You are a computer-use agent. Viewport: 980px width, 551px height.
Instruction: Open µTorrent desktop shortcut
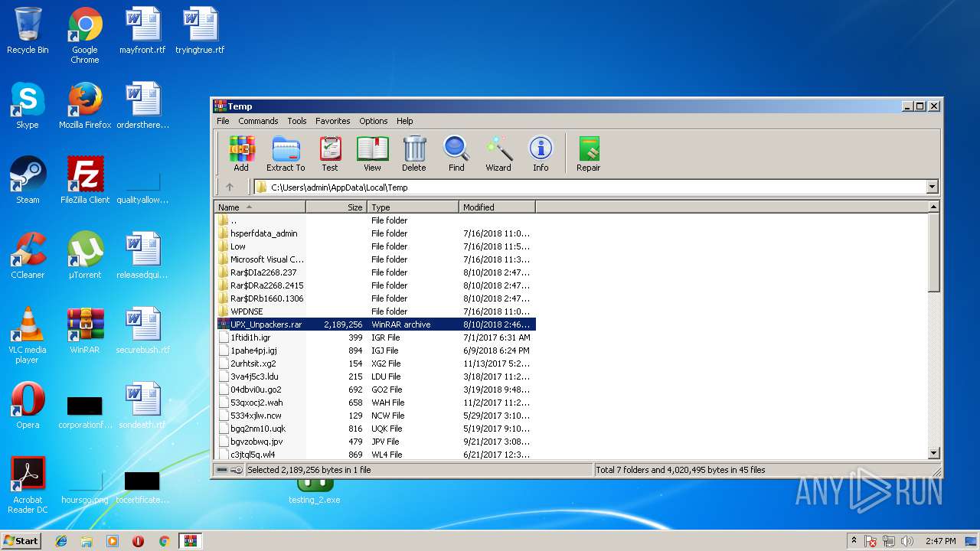point(85,256)
